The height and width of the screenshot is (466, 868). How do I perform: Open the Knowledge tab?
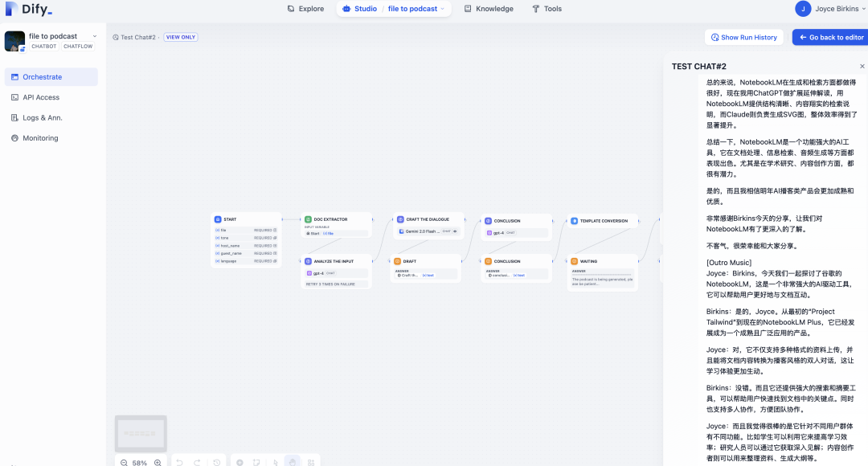[489, 9]
